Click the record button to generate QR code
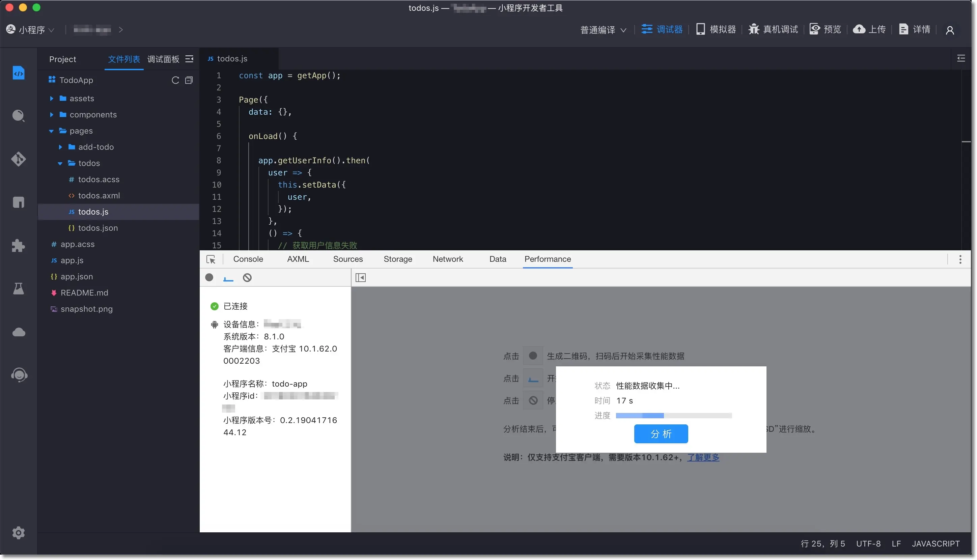977x560 pixels. click(209, 277)
